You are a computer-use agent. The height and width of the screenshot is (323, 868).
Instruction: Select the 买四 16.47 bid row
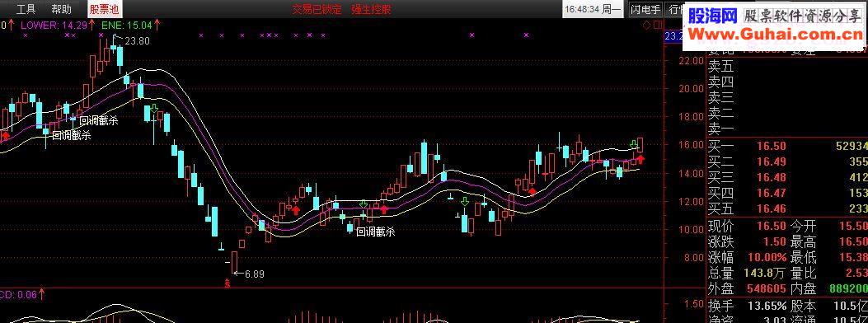[788, 193]
